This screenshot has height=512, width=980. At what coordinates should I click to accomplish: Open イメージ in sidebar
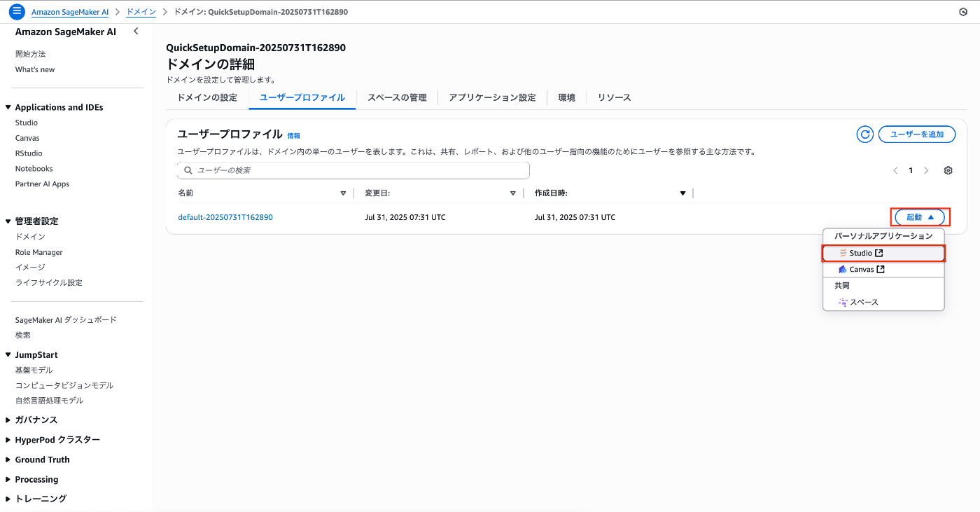(30, 268)
